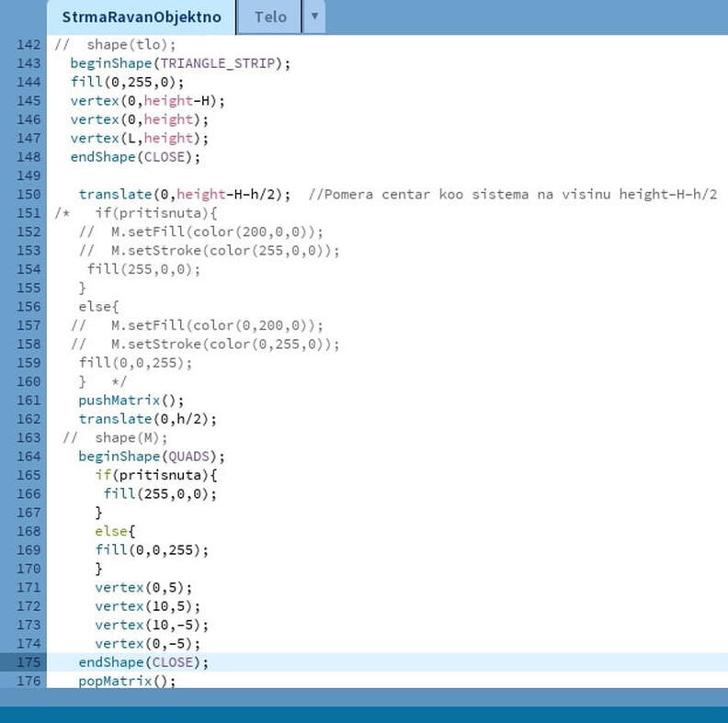Click line number 175 in gutter

pos(28,661)
